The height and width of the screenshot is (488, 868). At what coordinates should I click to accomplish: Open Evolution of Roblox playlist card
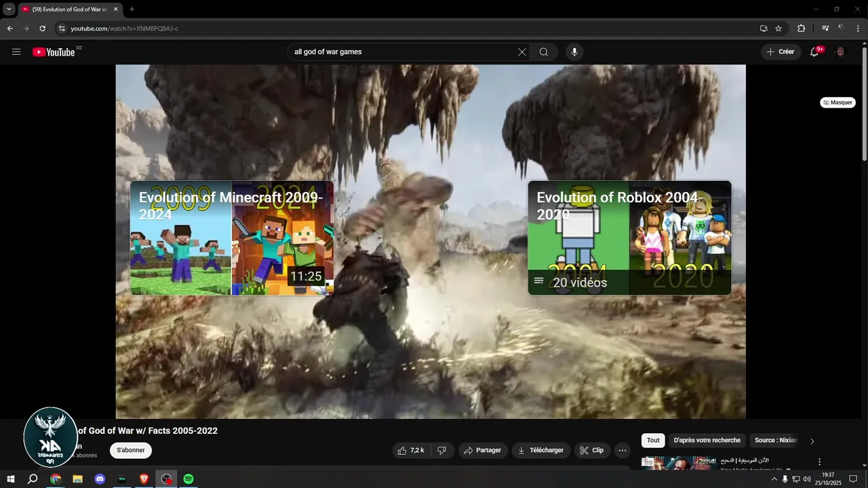(x=629, y=238)
